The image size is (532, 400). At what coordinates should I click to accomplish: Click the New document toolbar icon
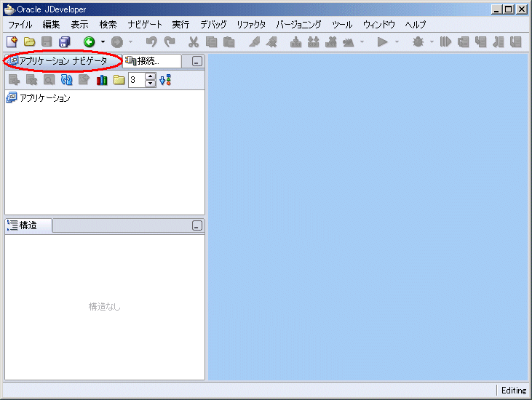(12, 42)
